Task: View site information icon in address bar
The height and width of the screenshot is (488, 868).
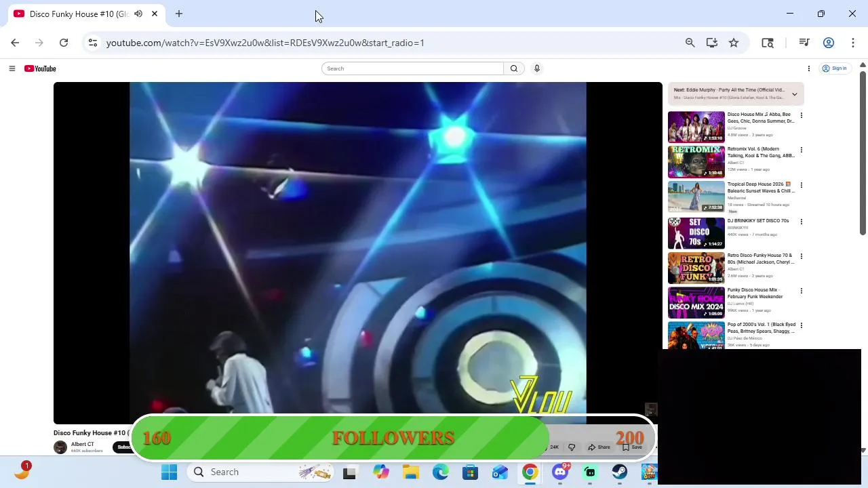Action: (93, 43)
